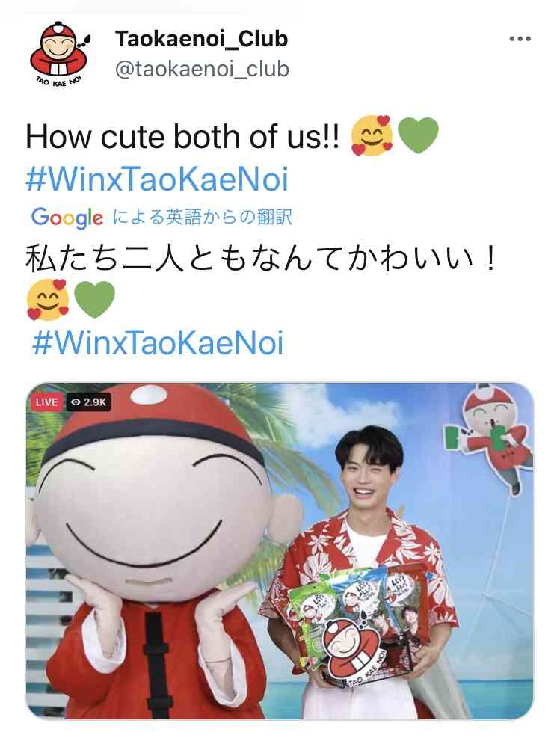Open the livestream photo of mascot and man
Image resolution: width=560 pixels, height=747 pixels.
click(x=280, y=551)
